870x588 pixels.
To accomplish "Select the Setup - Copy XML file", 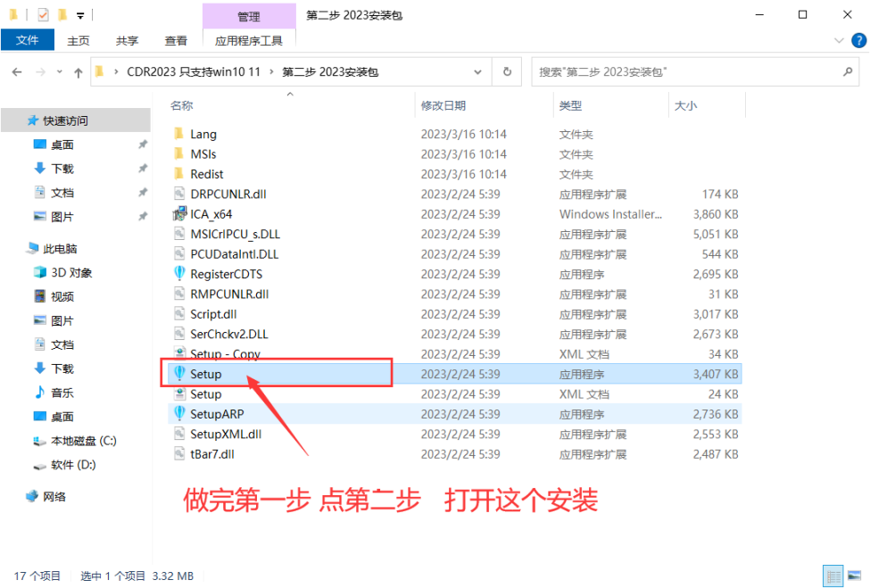I will click(225, 354).
